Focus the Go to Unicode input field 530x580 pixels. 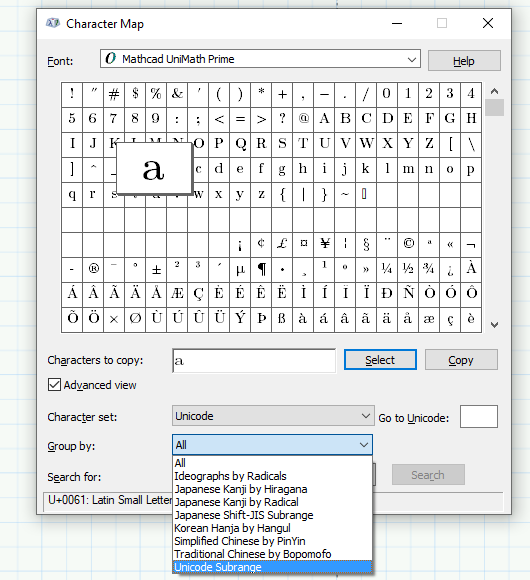[x=479, y=417]
